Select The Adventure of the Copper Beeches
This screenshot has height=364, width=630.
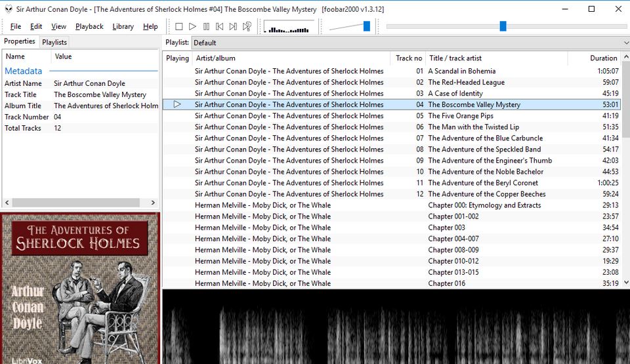pyautogui.click(x=392, y=194)
